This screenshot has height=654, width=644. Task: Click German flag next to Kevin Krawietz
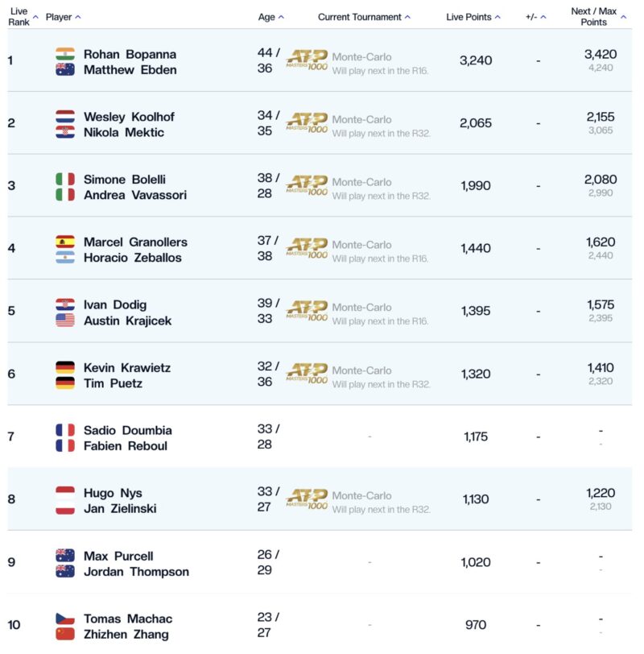(x=65, y=367)
